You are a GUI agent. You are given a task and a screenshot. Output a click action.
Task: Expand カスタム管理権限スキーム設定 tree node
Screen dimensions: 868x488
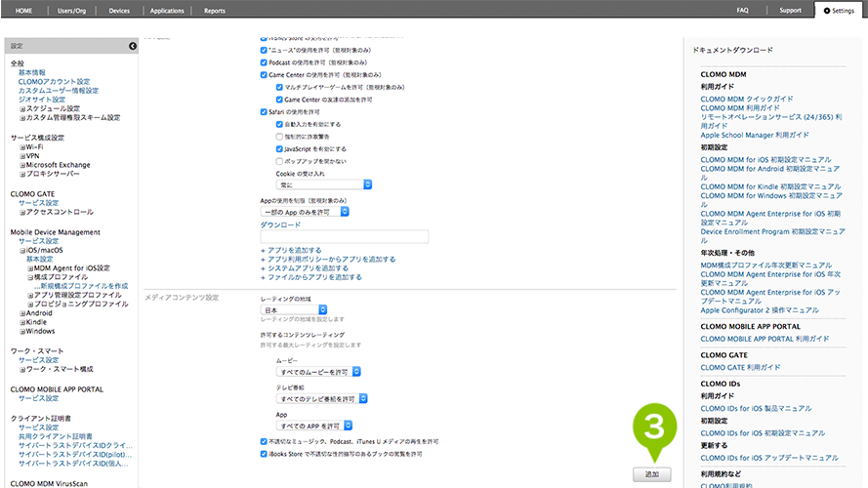(22, 118)
